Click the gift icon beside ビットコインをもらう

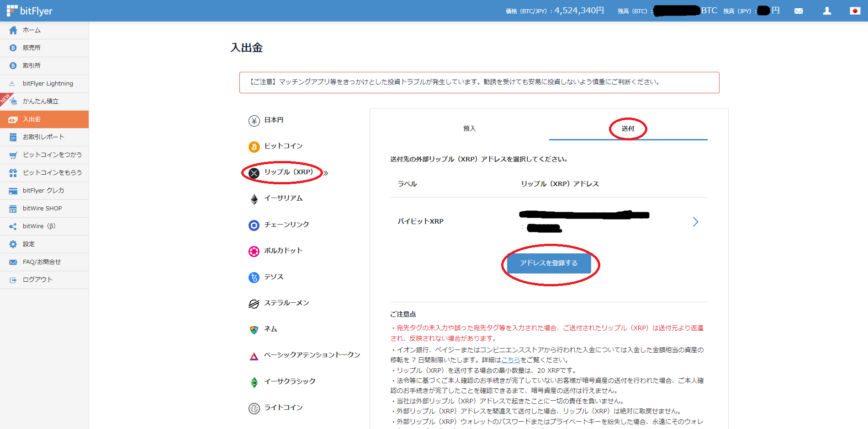13,173
